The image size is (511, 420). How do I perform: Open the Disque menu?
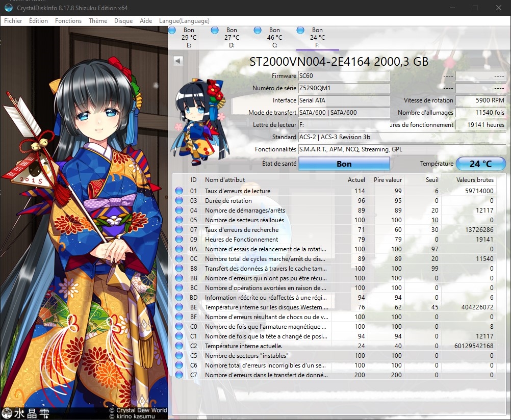point(123,21)
